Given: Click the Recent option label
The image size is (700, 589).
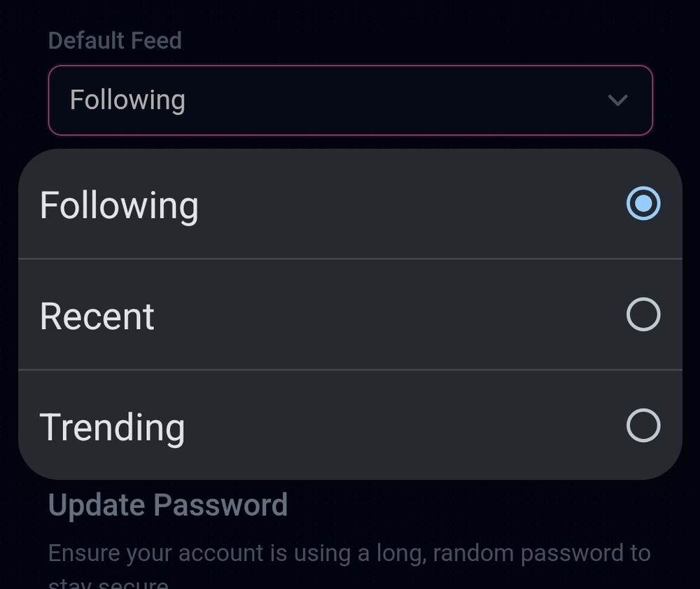Looking at the screenshot, I should tap(97, 316).
